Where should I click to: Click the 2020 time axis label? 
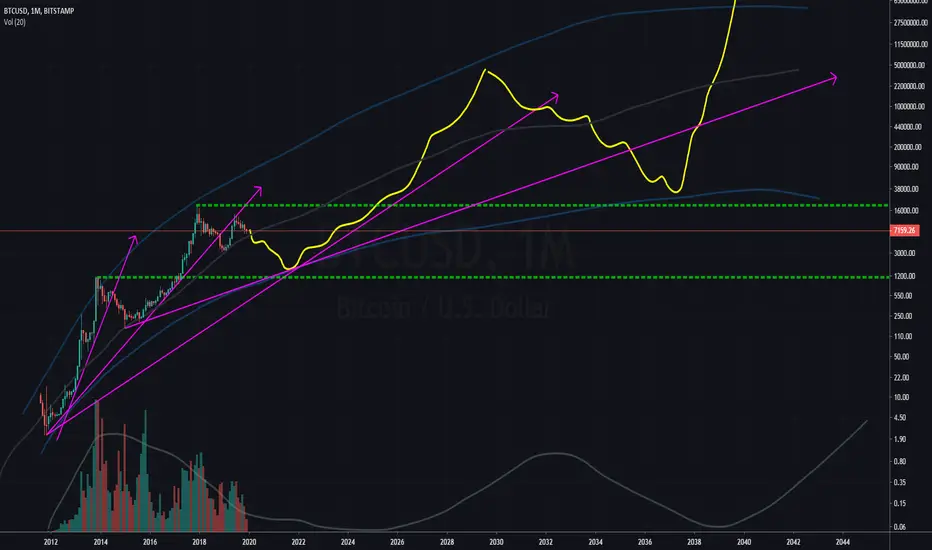pyautogui.click(x=249, y=542)
